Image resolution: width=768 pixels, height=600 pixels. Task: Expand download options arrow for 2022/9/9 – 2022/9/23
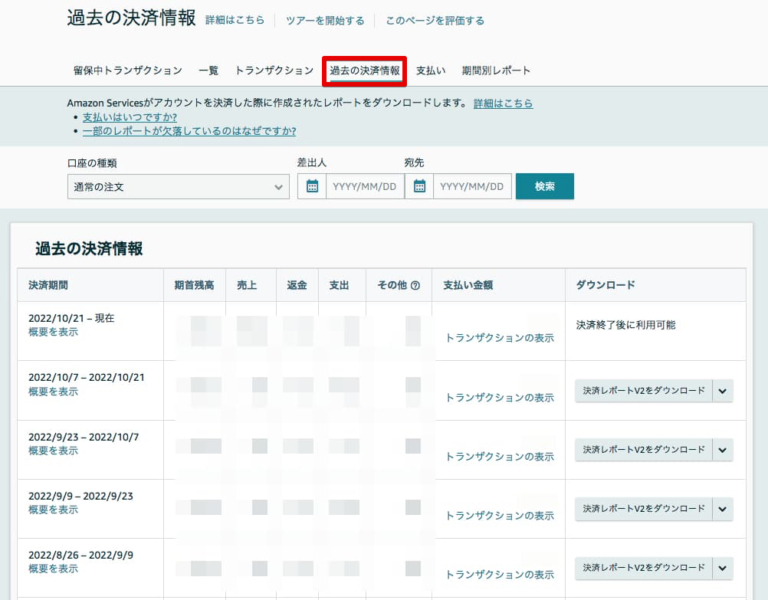(722, 509)
